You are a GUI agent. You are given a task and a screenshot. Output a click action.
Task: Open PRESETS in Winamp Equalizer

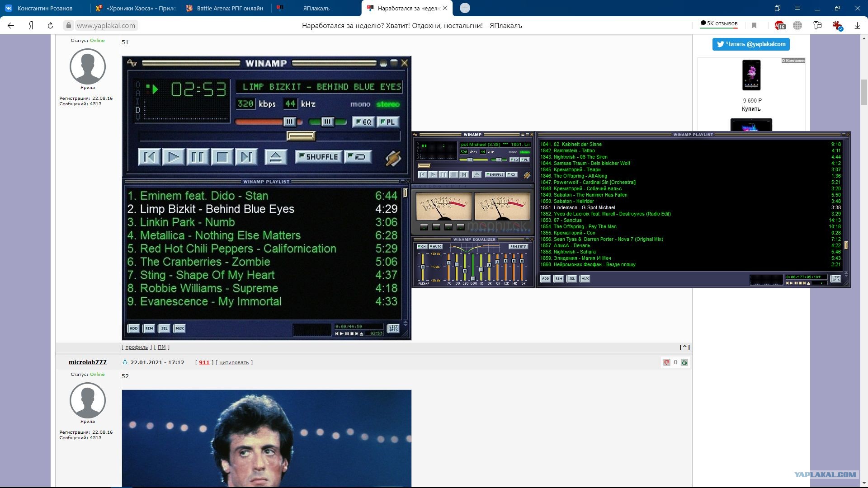pyautogui.click(x=518, y=247)
